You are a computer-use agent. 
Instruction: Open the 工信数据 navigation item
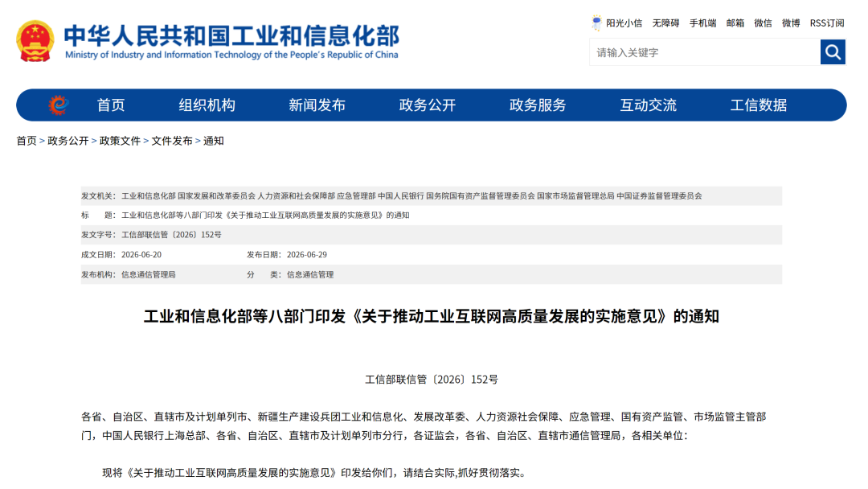[759, 105]
